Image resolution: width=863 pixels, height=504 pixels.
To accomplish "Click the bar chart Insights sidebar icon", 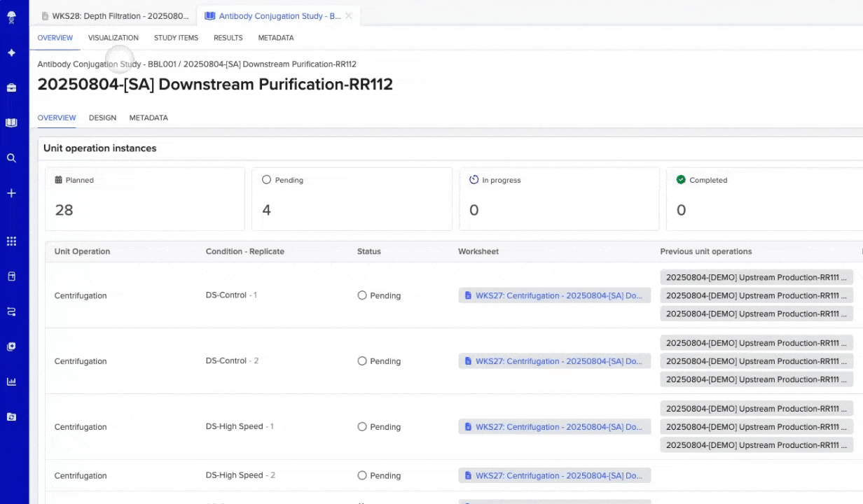I will tap(11, 381).
